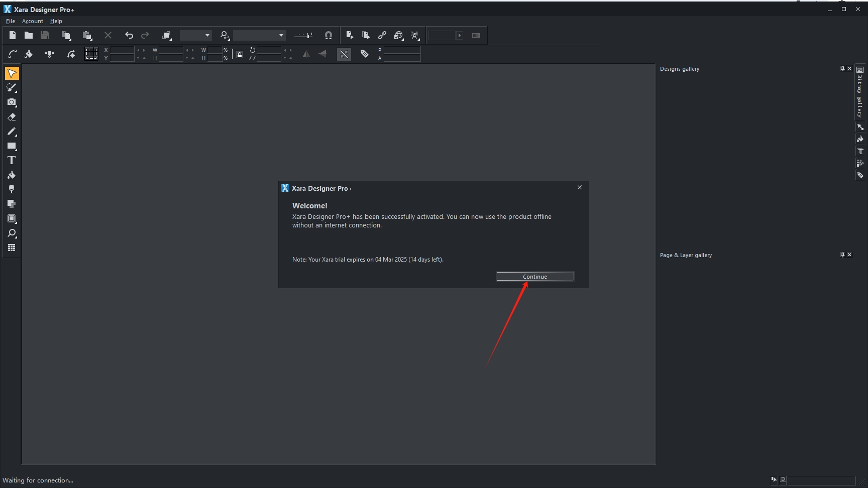Image resolution: width=868 pixels, height=488 pixels.
Task: Flip horizontally with the mirror icon
Action: tap(306, 54)
